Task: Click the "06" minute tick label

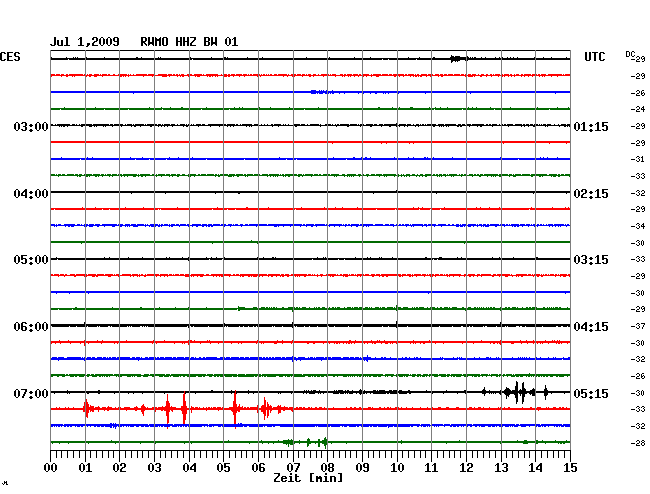Action: point(258,468)
